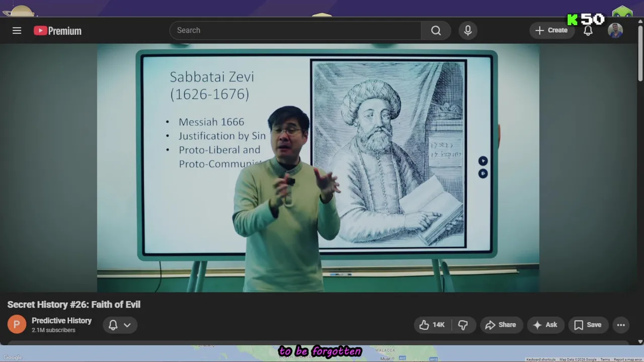Open the Predictive History channel name link

point(61,320)
